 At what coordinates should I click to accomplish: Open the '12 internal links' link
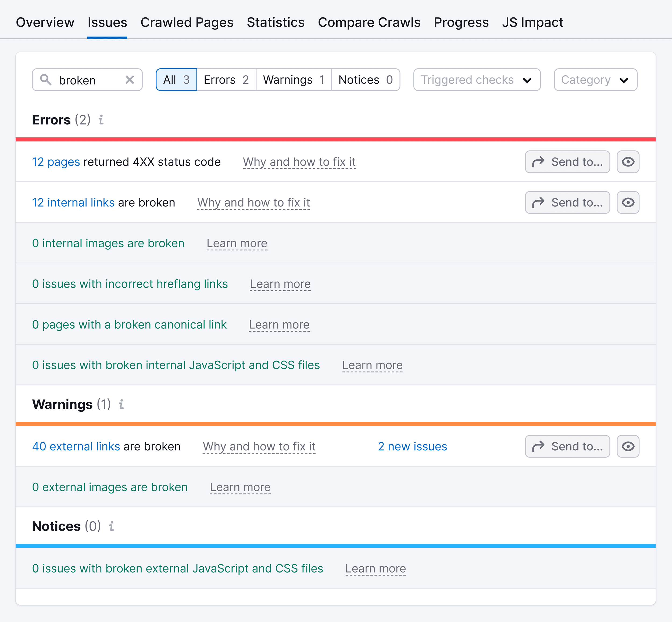click(73, 202)
